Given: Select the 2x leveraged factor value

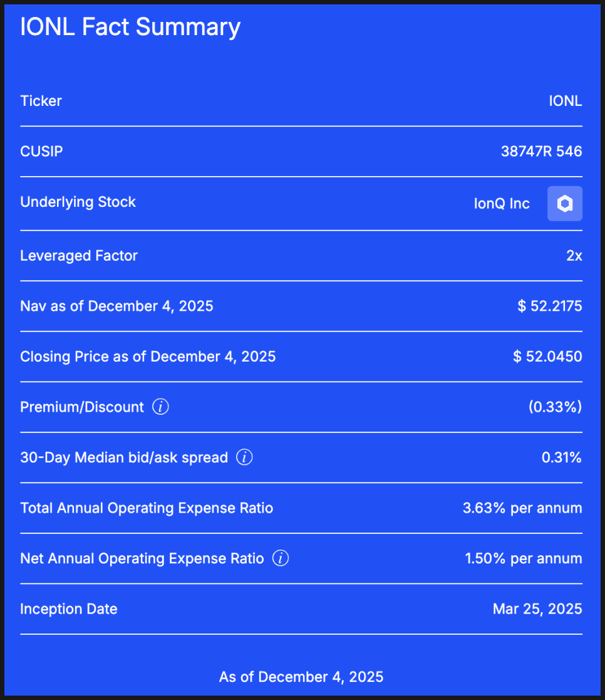Looking at the screenshot, I should (x=574, y=256).
